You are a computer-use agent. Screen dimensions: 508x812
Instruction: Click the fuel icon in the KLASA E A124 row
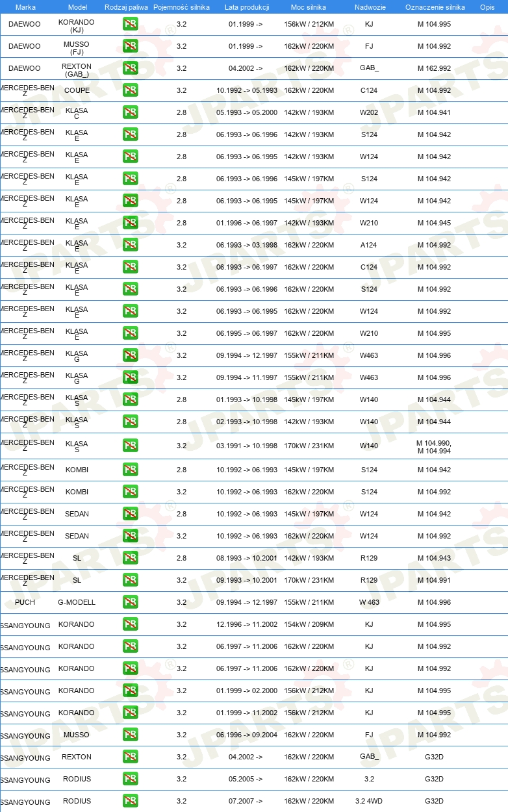[x=130, y=246]
